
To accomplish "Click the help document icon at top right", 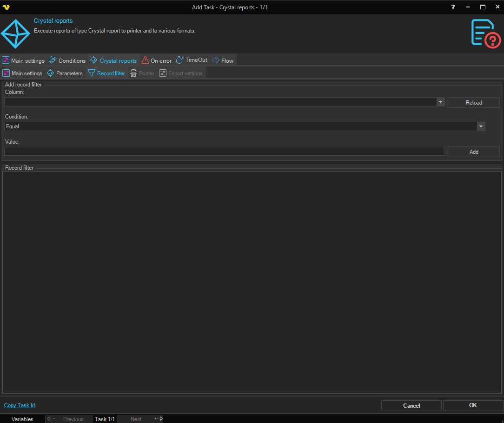I will pyautogui.click(x=486, y=33).
